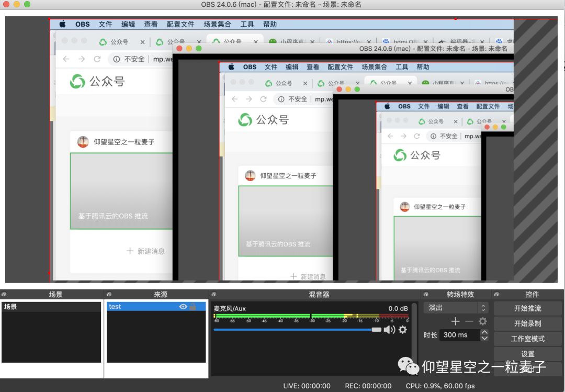Select 场景 item in the scenes list
This screenshot has width=565, height=392.
pyautogui.click(x=51, y=307)
